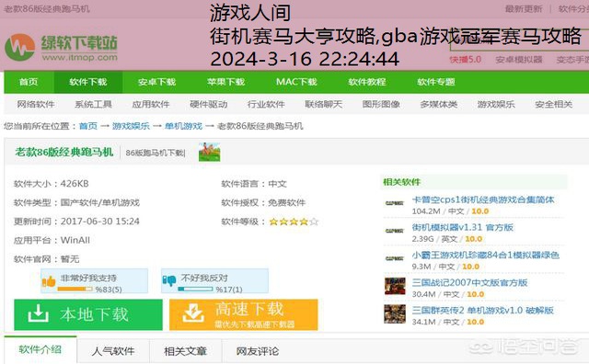The height and width of the screenshot is (364, 589).
Task: Open the MAC下载 navigation item
Action: (296, 82)
